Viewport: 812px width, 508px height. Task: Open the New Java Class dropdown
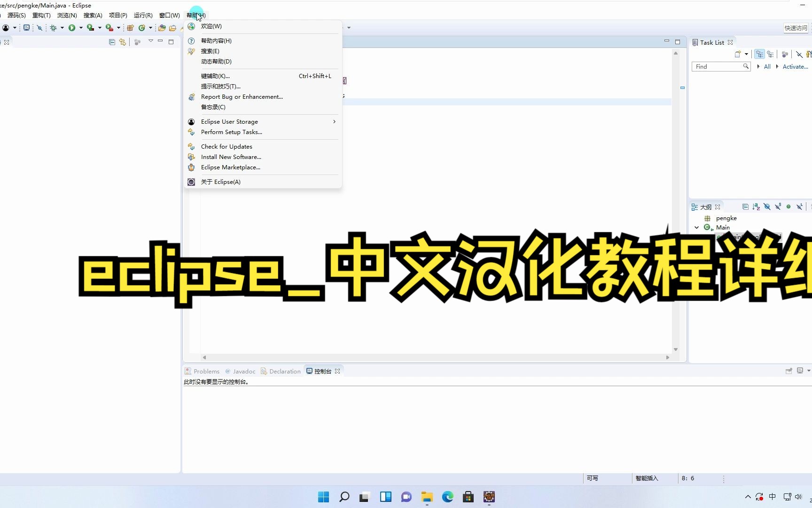[x=150, y=28]
